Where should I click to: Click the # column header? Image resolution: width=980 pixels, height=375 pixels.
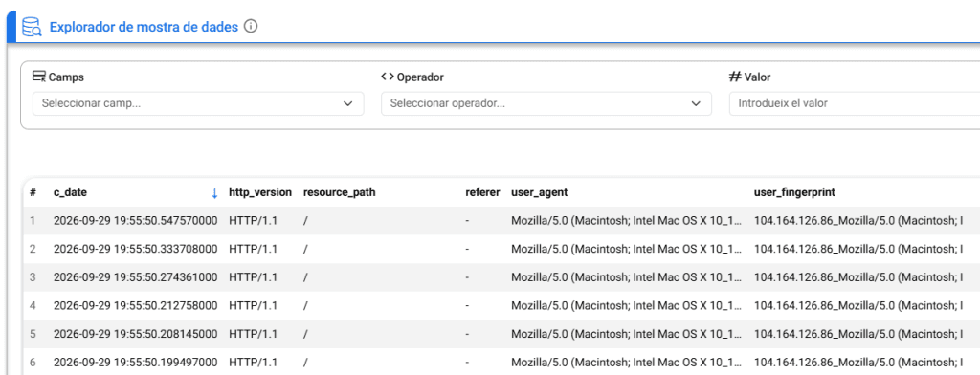(x=33, y=192)
